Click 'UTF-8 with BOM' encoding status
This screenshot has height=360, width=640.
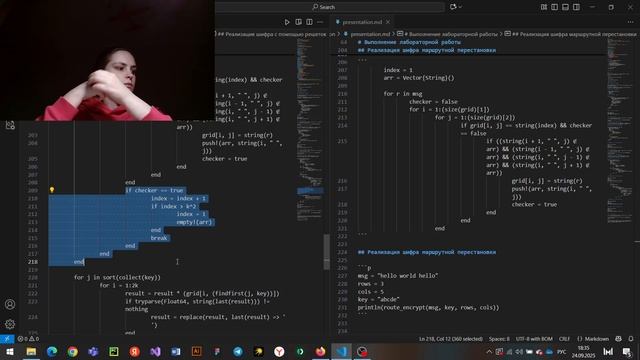click(534, 339)
